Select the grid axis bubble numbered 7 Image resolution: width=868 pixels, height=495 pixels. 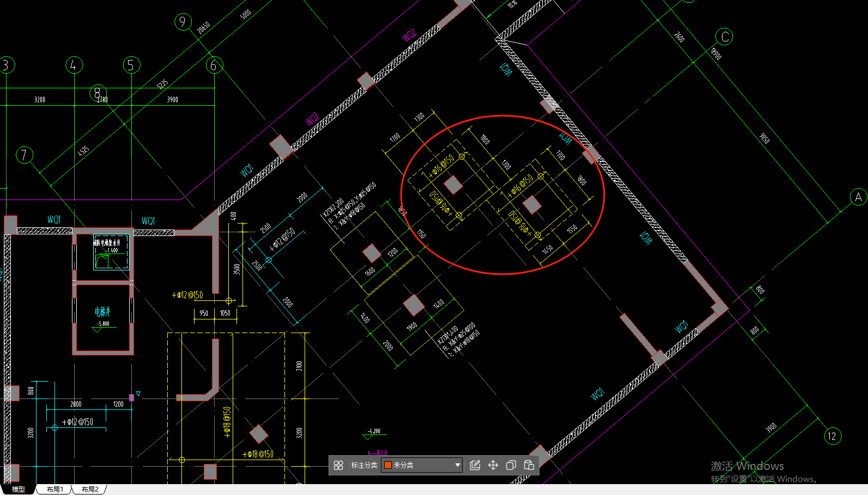(25, 155)
